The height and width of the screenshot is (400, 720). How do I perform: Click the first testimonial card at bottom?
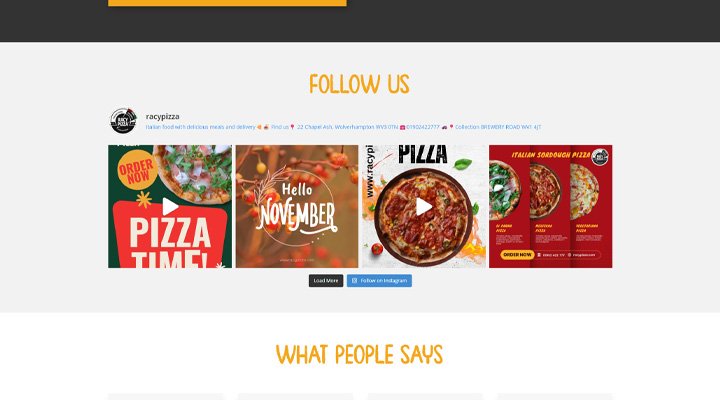166,396
